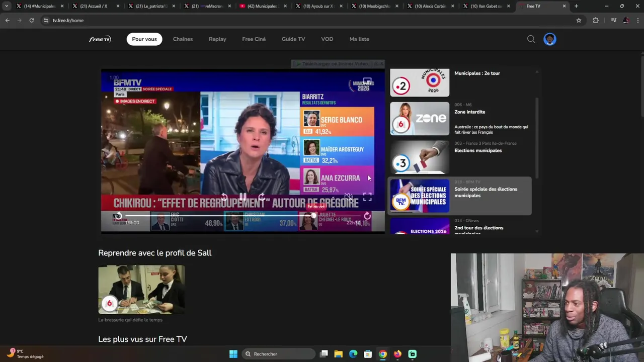Open Microsoft Edge from the taskbar

353,354
